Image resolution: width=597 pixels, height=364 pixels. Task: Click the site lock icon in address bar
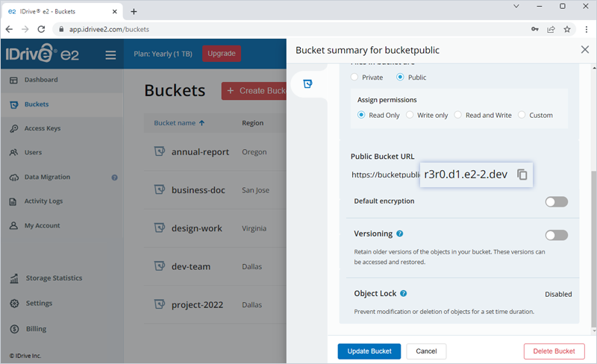tap(61, 29)
